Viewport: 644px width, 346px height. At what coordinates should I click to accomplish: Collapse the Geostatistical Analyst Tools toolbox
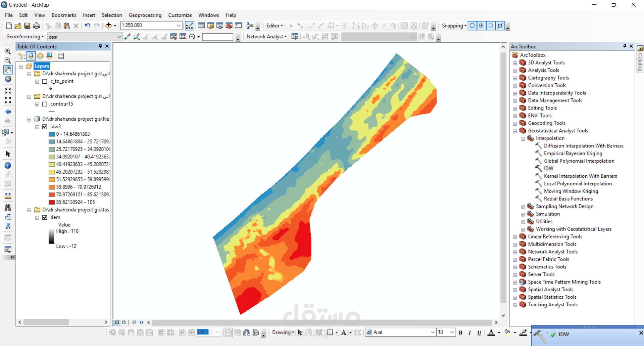point(515,131)
